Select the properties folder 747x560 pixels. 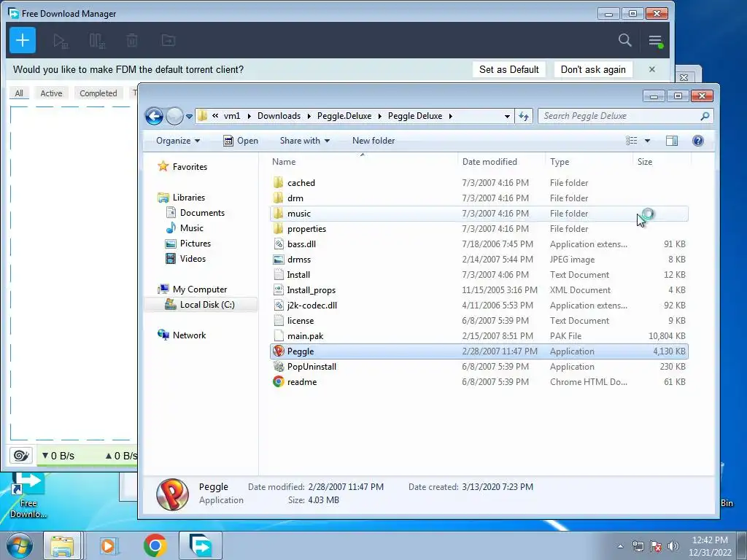(x=479, y=228)
